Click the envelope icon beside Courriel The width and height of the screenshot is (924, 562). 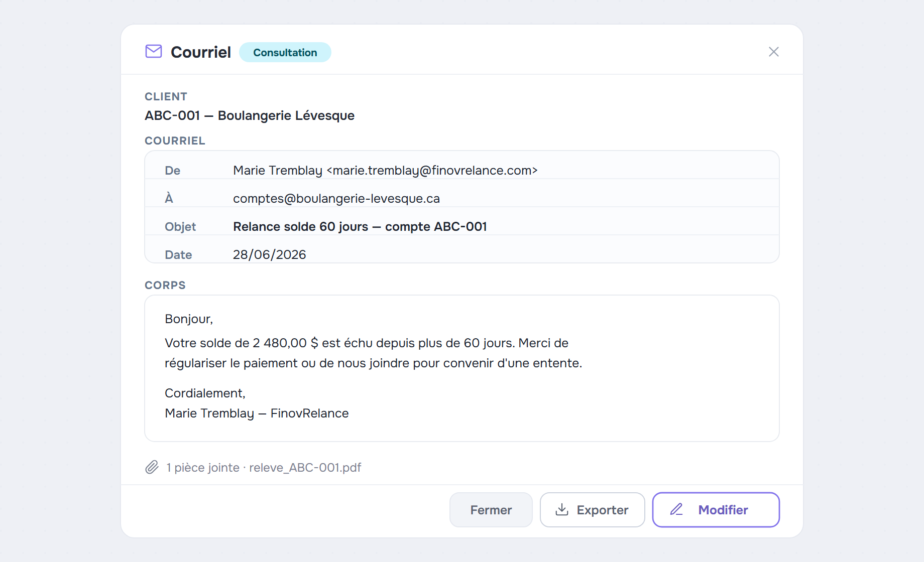[x=154, y=52]
